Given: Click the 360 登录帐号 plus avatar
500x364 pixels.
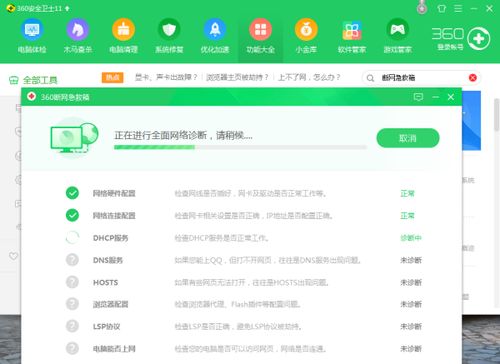Looking at the screenshot, I should 478,39.
